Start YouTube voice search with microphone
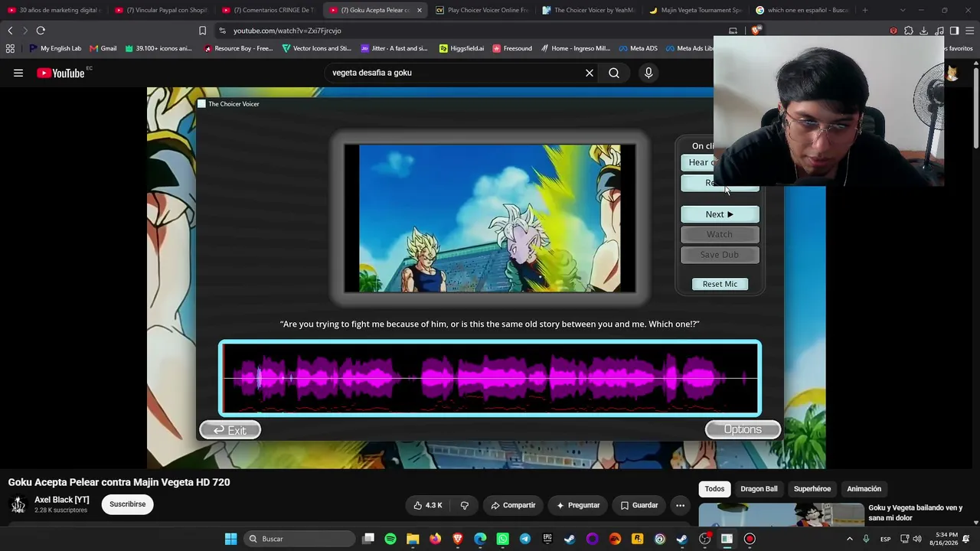The image size is (980, 551). (648, 73)
